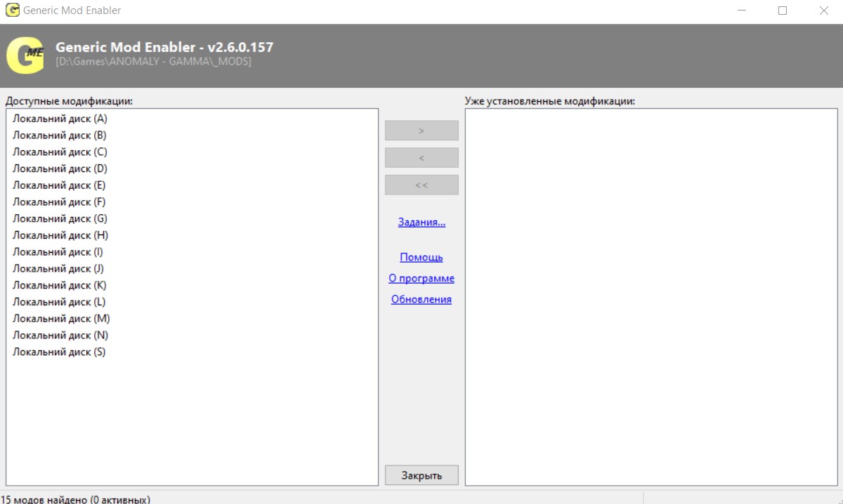Close the window with the X button
Viewport: 843px width, 504px height.
point(823,11)
